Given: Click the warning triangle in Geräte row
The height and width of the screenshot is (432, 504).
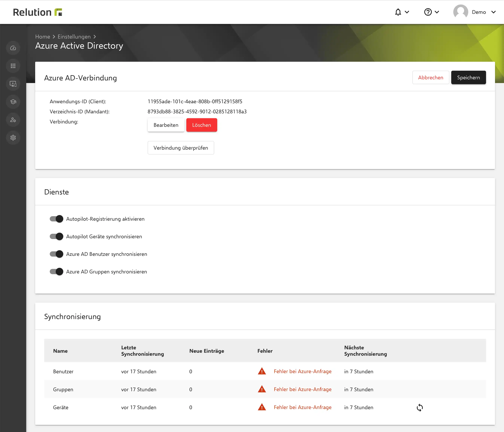Looking at the screenshot, I should pyautogui.click(x=262, y=407).
